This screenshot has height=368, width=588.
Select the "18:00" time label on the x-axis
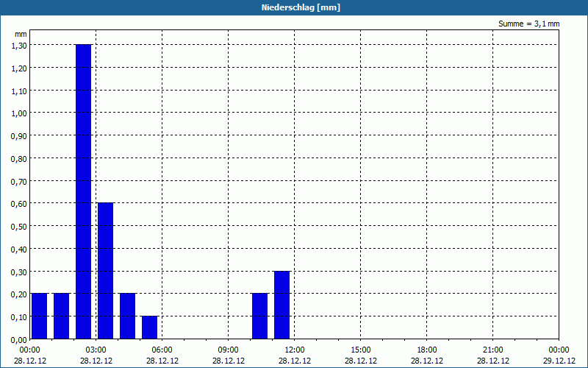(x=427, y=350)
